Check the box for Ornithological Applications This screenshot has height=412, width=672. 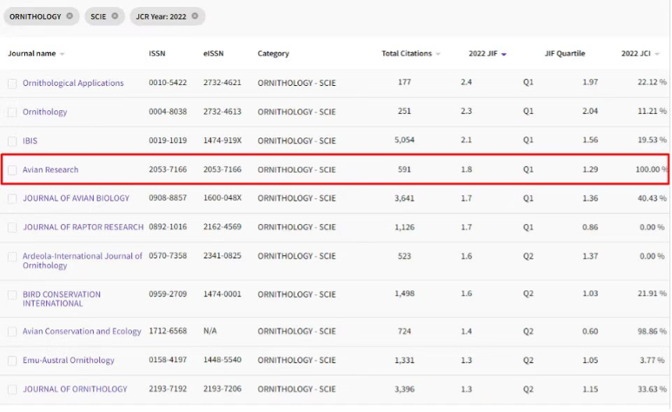tap(13, 83)
